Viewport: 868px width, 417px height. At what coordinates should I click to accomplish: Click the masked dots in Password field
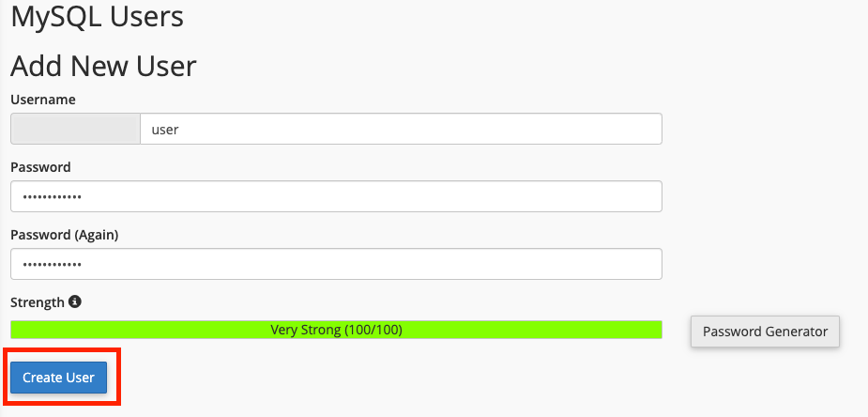[x=52, y=196]
